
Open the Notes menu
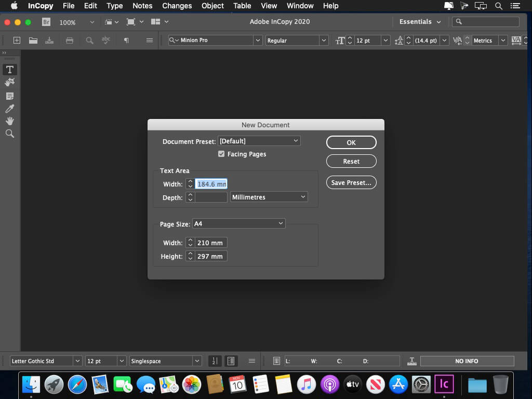click(142, 6)
